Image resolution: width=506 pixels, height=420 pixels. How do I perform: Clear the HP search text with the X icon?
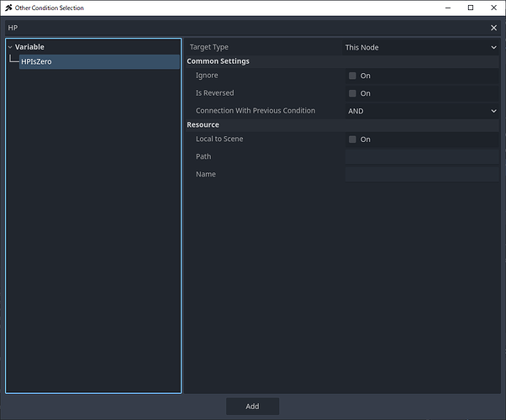click(x=493, y=28)
